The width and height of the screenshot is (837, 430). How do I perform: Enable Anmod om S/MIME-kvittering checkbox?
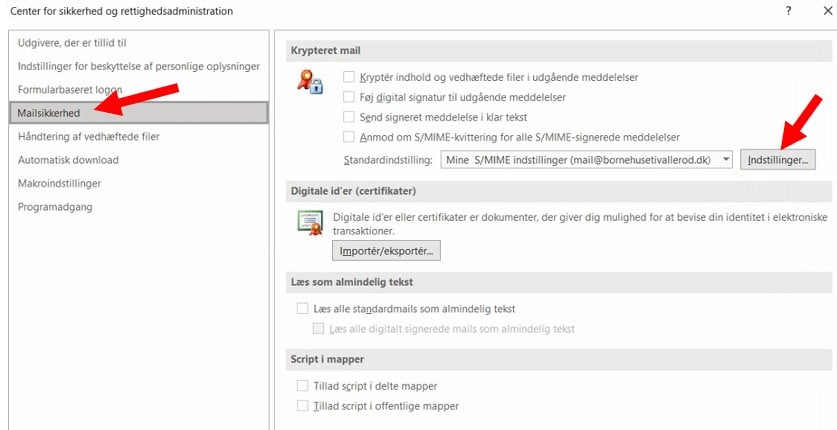pyautogui.click(x=349, y=137)
